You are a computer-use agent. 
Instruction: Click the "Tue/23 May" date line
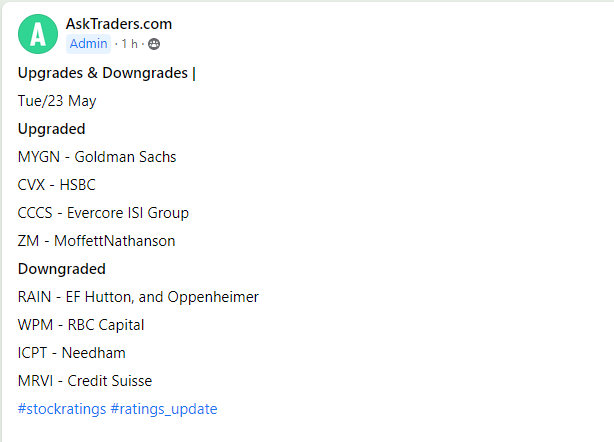click(x=57, y=101)
